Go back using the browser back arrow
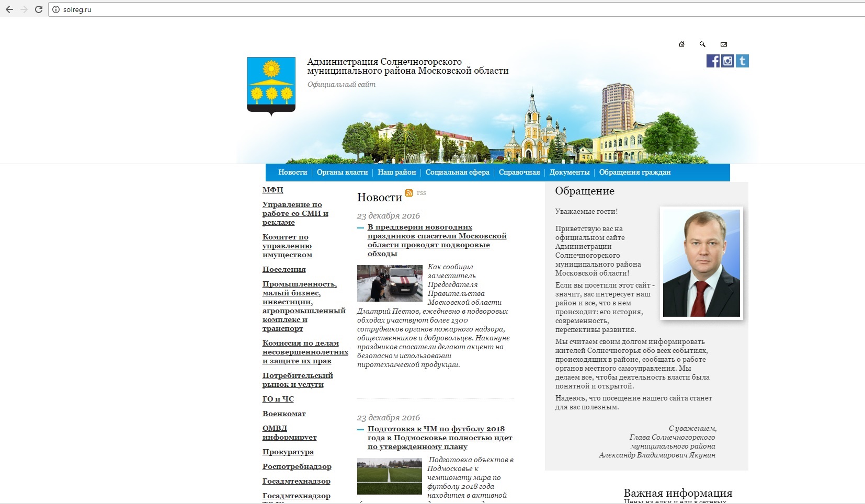This screenshot has width=865, height=504. 9,9
